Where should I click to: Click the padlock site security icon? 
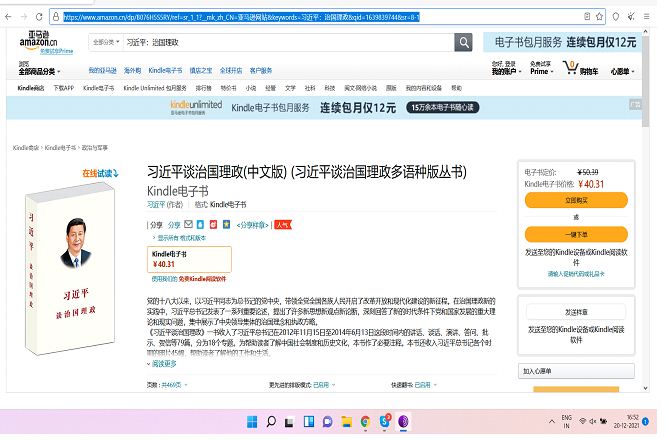tap(56, 17)
